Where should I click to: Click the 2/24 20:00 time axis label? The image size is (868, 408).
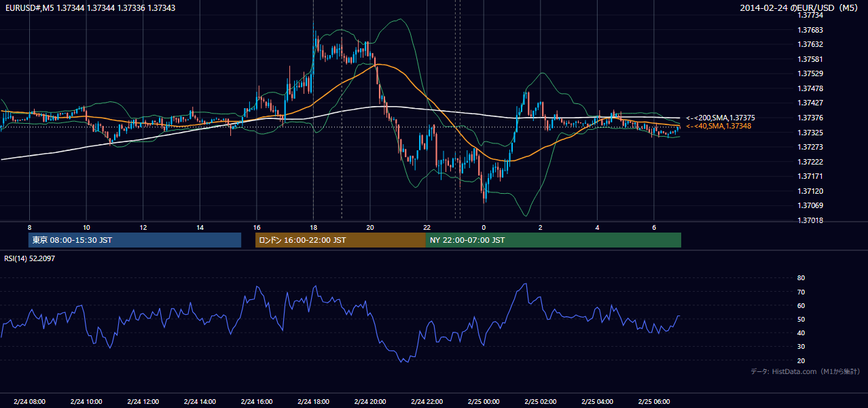(370, 401)
